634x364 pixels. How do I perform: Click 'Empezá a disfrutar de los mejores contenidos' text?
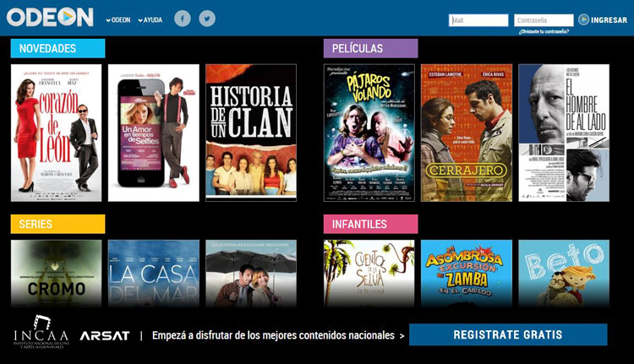pyautogui.click(x=274, y=335)
